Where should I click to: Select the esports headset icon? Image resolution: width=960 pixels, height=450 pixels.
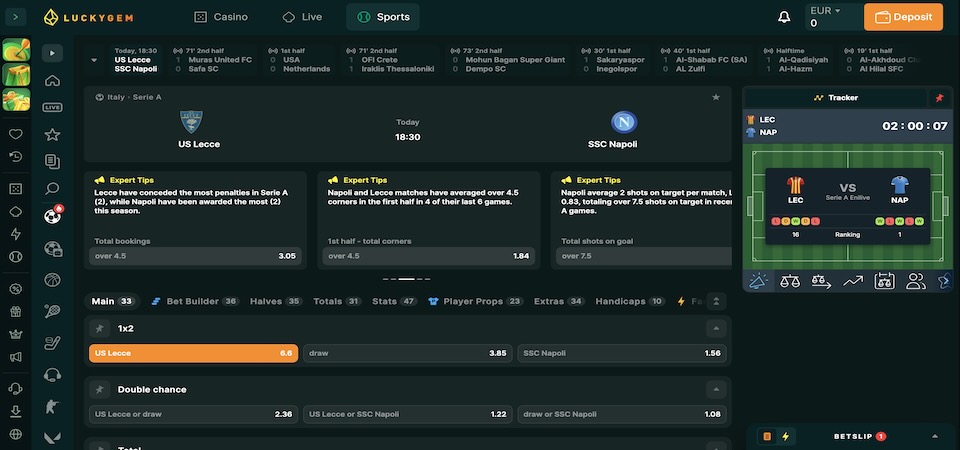53,375
